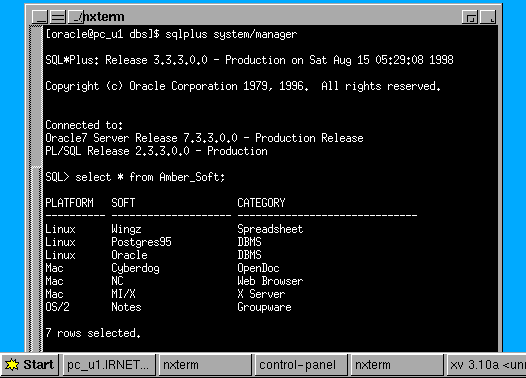Click the Copyright Oracle Corporation line
Viewport: 526px width, 378px height.
(x=243, y=86)
